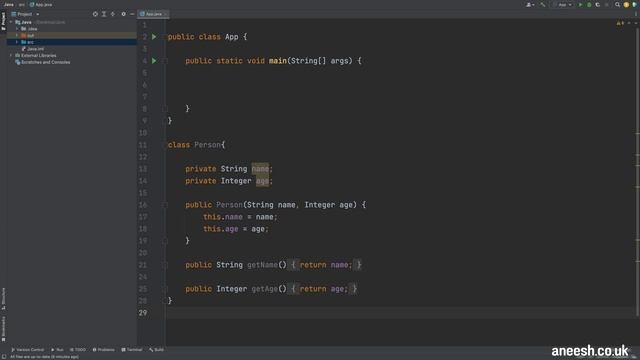Click the grayed-out Stop button
Viewport: 640px width, 360px height.
pos(607,4)
